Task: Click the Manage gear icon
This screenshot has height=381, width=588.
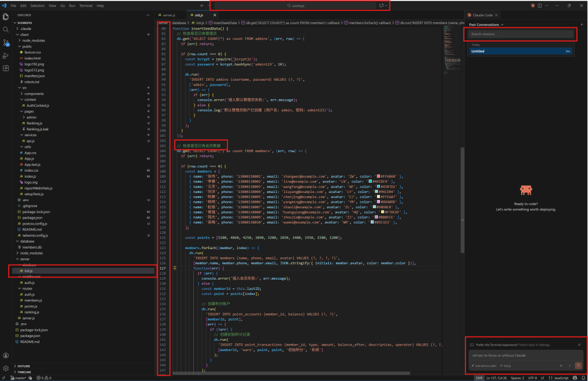Action: (x=6, y=368)
